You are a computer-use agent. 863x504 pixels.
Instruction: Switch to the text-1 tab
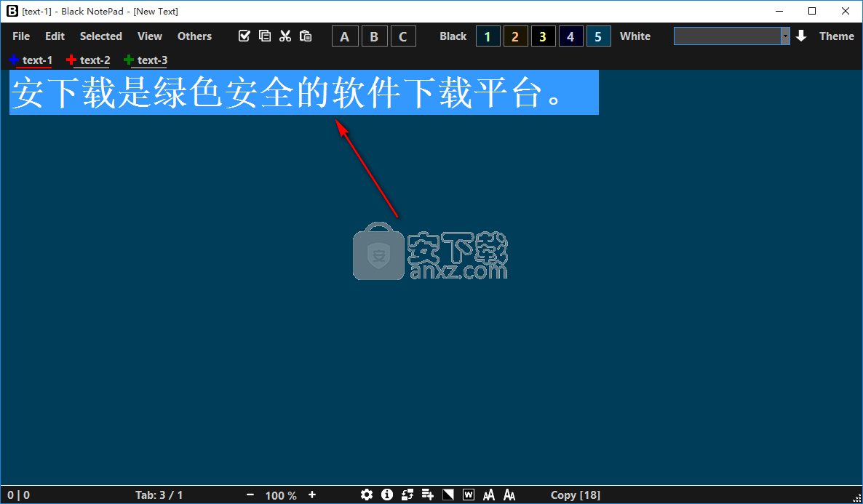37,60
